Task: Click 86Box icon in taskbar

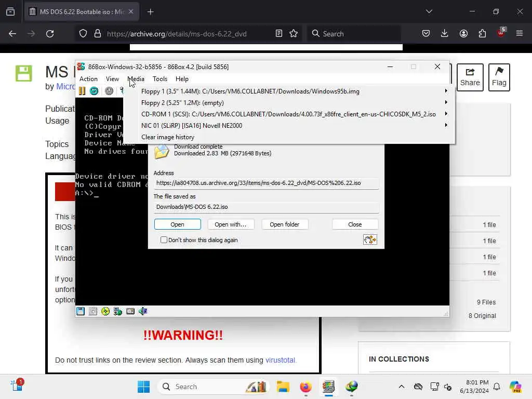Action: pos(328,387)
